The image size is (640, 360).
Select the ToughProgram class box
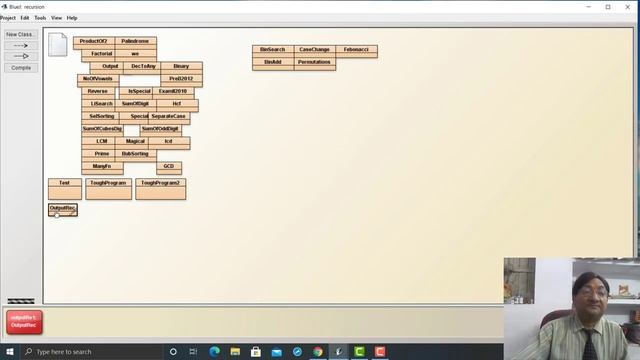(109, 189)
